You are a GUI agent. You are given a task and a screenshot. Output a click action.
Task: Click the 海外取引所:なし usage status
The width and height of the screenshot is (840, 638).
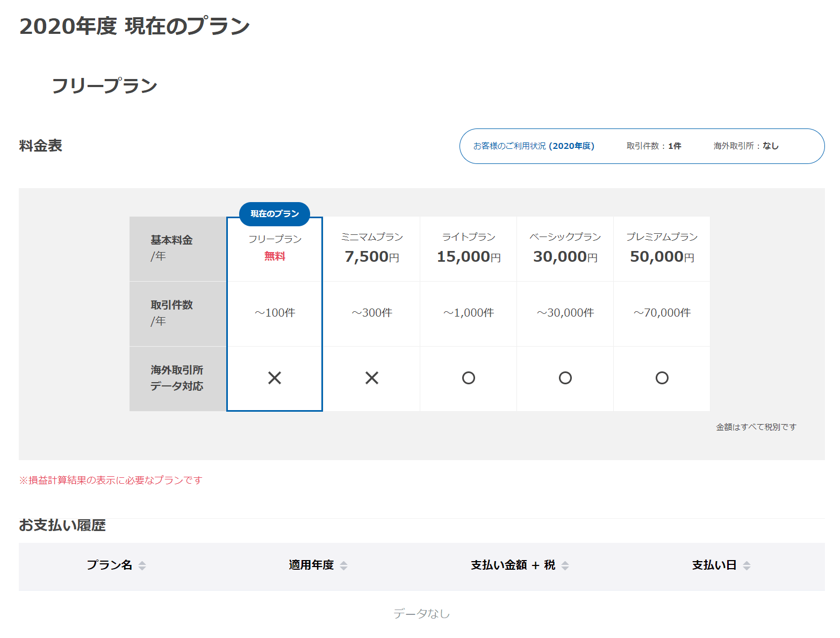(x=746, y=146)
